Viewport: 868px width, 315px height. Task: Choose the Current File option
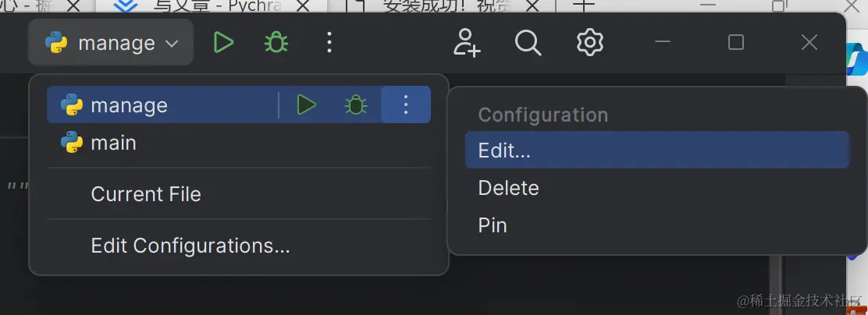tap(146, 194)
